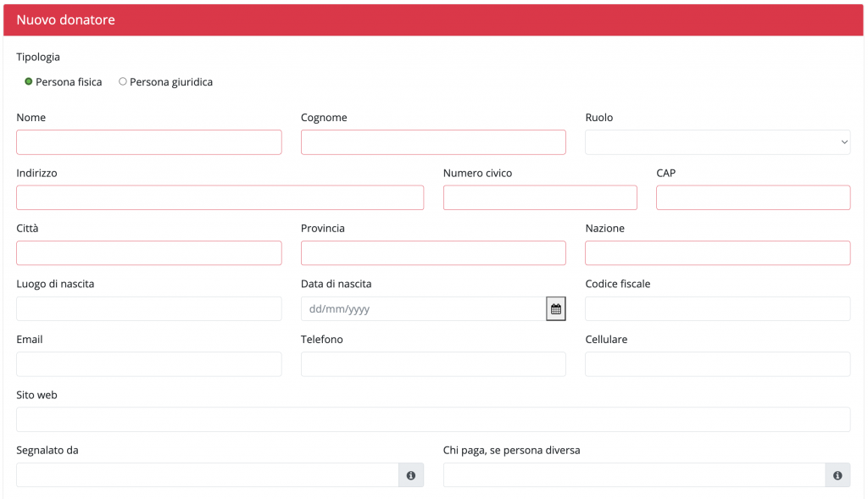Click the info icon beside Segnalato da
The width and height of the screenshot is (868, 499).
pyautogui.click(x=411, y=475)
